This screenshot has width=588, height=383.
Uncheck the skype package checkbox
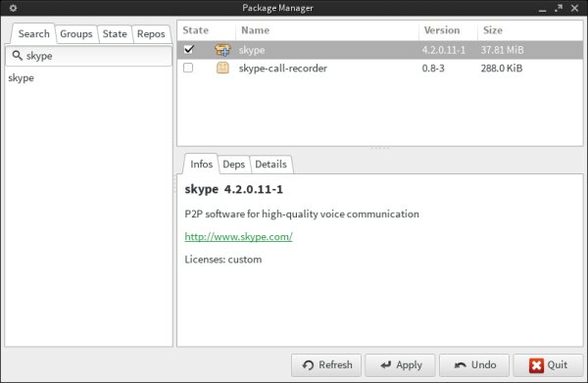(x=188, y=50)
